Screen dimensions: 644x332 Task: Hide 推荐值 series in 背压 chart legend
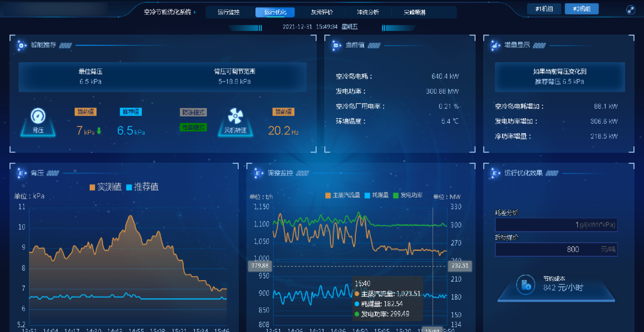(x=143, y=187)
